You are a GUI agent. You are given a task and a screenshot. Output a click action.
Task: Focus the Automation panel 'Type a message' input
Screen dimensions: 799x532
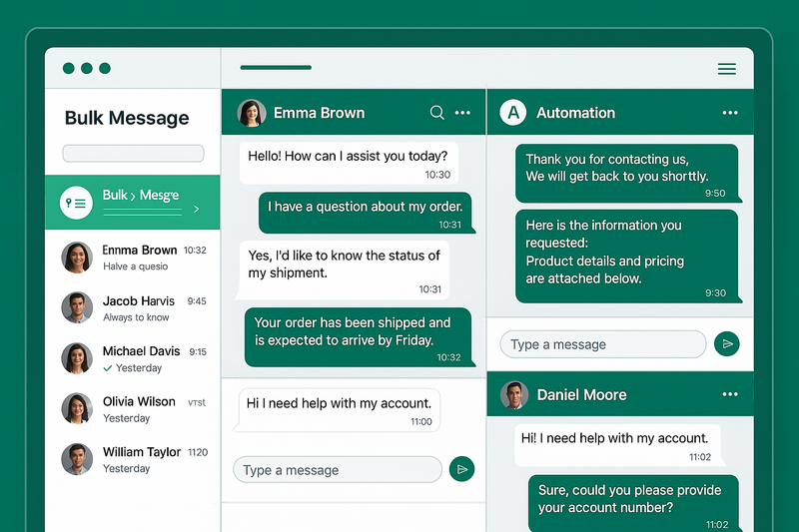(x=602, y=344)
